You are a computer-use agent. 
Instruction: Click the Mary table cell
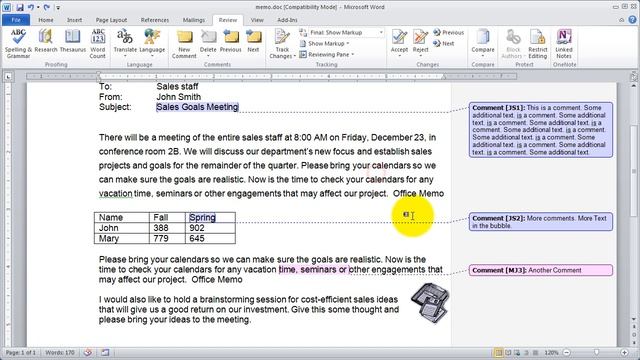click(x=122, y=239)
